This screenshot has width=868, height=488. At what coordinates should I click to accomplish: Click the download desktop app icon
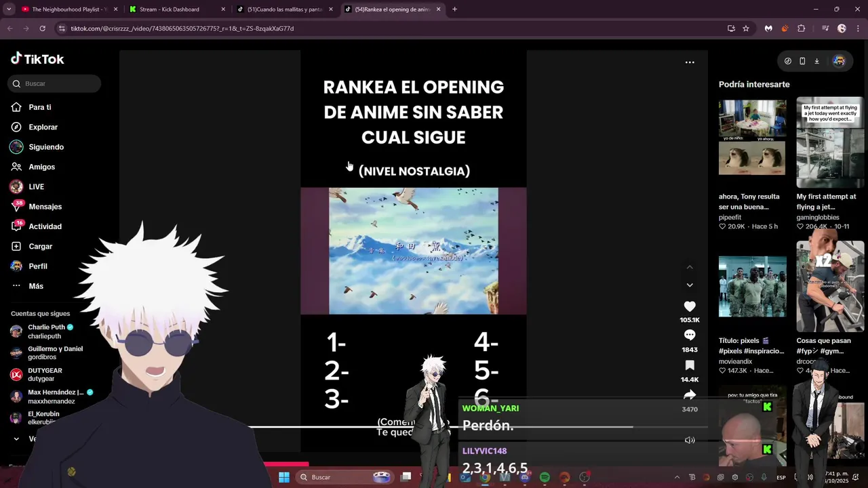tap(816, 61)
